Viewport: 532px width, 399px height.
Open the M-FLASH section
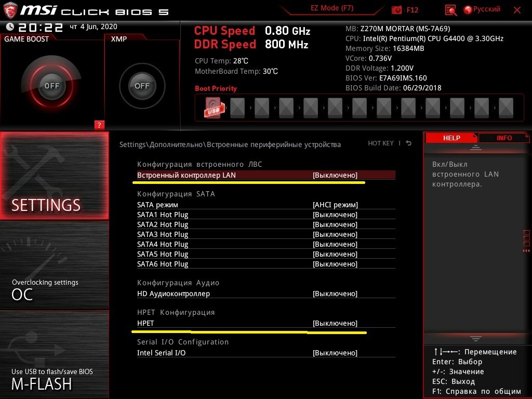point(54,354)
